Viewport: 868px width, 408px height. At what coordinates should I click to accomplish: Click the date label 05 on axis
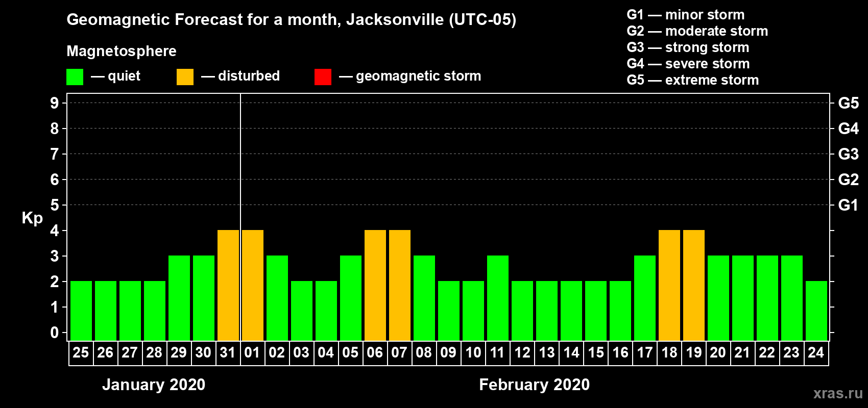tap(350, 352)
